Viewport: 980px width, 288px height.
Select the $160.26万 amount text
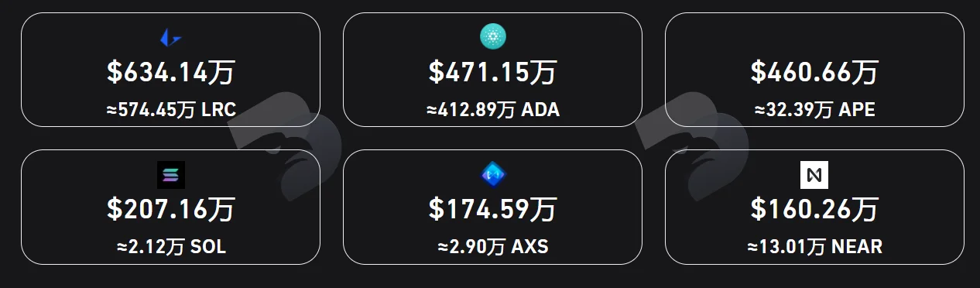(814, 210)
